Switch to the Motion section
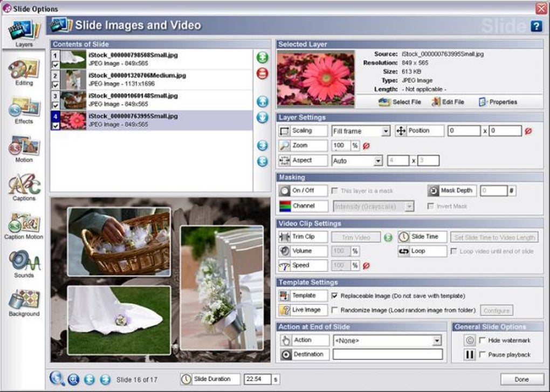550x392 pixels. coord(24,149)
